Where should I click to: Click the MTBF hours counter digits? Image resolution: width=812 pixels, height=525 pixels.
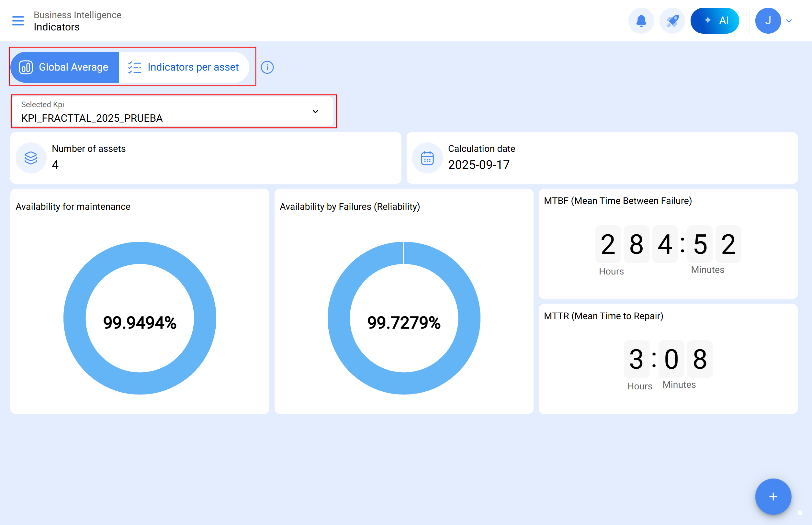[637, 244]
